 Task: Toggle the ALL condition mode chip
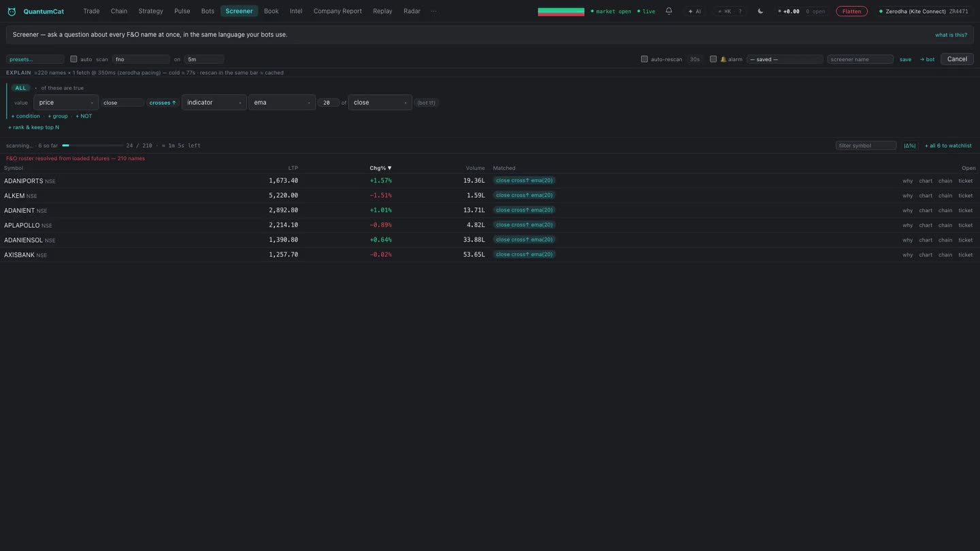click(20, 88)
